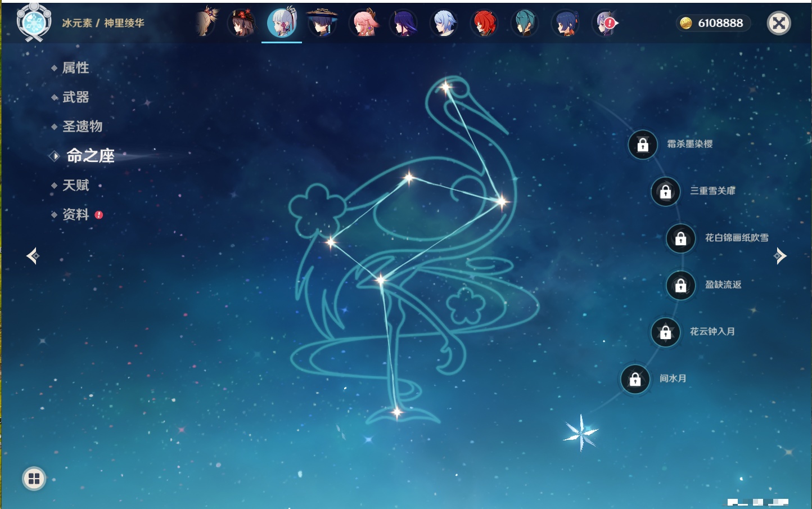Go to previous character with left arrow

[x=33, y=256]
